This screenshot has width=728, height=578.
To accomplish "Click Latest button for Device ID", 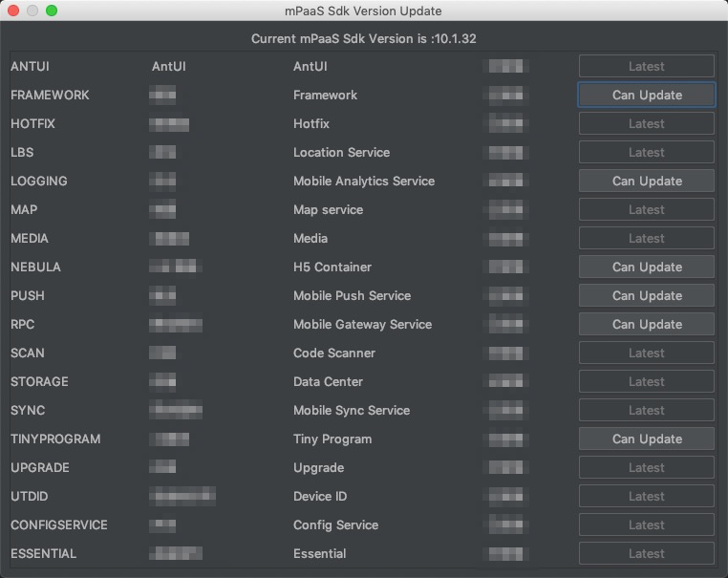I will 646,496.
